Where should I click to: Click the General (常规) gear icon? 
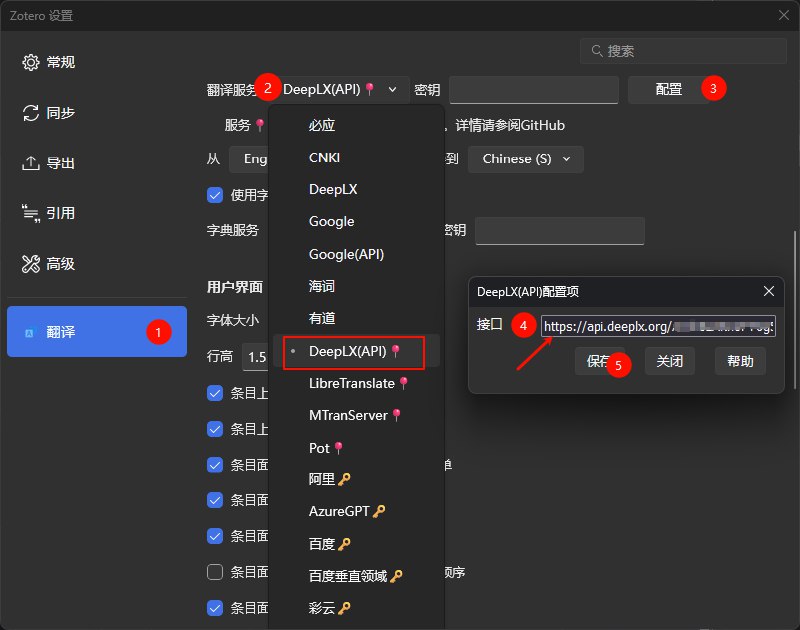click(x=31, y=63)
